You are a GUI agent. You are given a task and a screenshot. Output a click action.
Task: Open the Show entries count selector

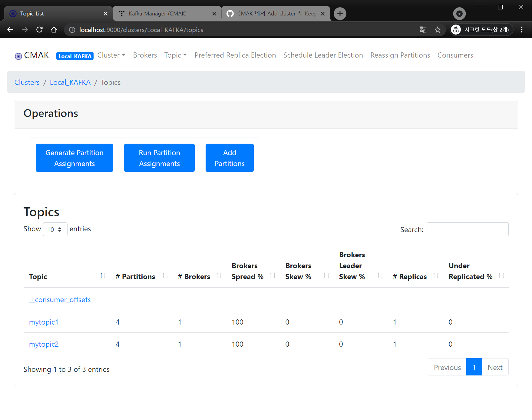(55, 229)
